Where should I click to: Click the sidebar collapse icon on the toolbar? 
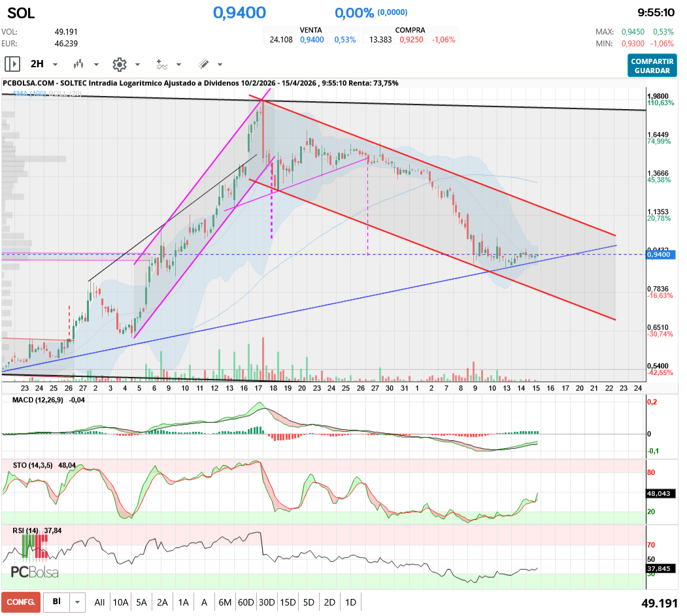tap(12, 64)
